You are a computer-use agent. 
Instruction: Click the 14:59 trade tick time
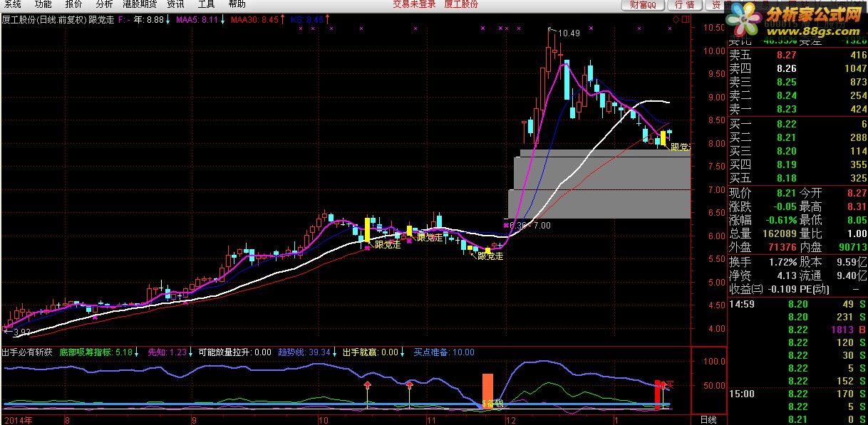(741, 305)
